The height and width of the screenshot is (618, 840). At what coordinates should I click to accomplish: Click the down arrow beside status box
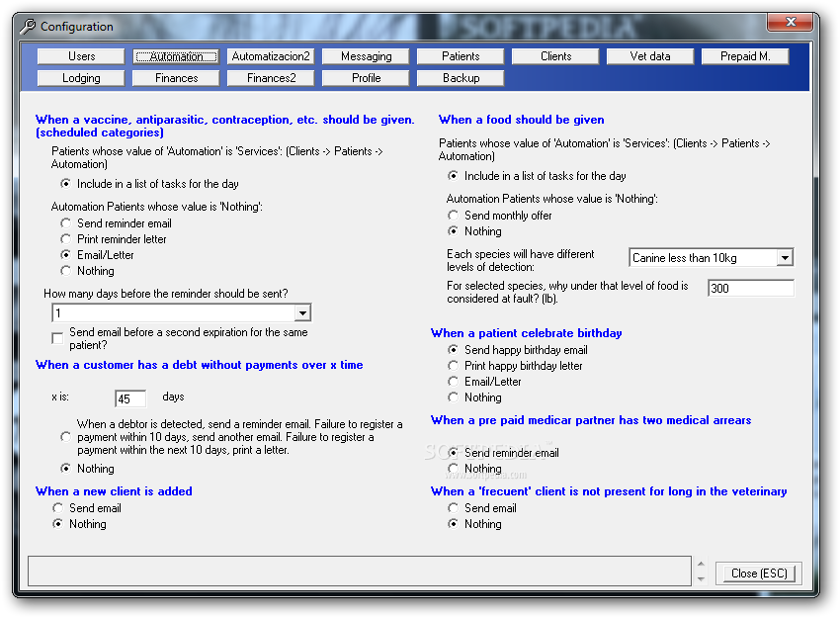pos(702,578)
